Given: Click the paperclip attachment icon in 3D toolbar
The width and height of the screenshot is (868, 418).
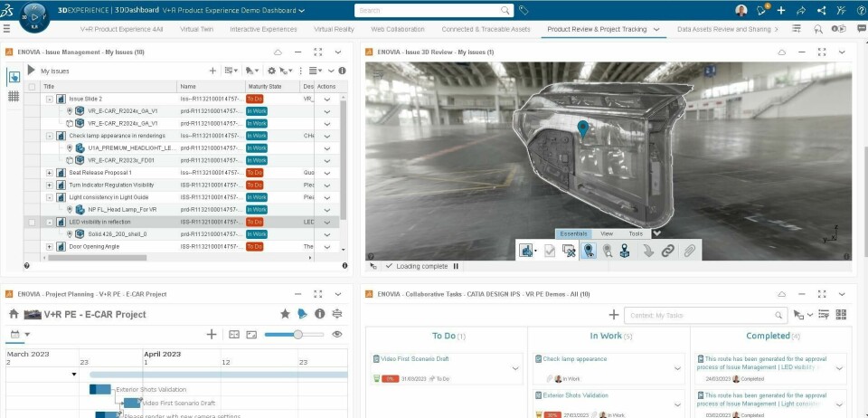Looking at the screenshot, I should click(x=690, y=252).
